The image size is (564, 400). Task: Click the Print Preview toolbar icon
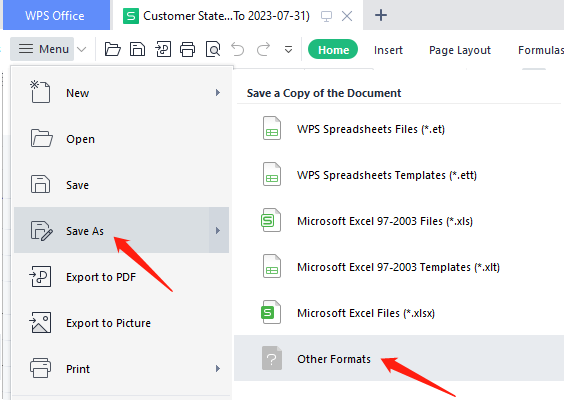click(x=213, y=49)
